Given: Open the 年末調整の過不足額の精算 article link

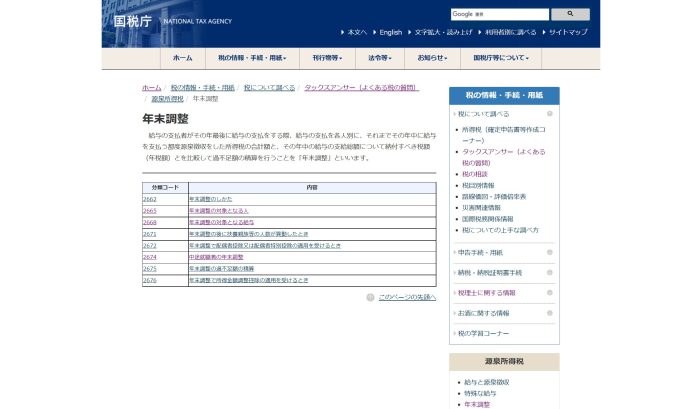Looking at the screenshot, I should coord(221,269).
